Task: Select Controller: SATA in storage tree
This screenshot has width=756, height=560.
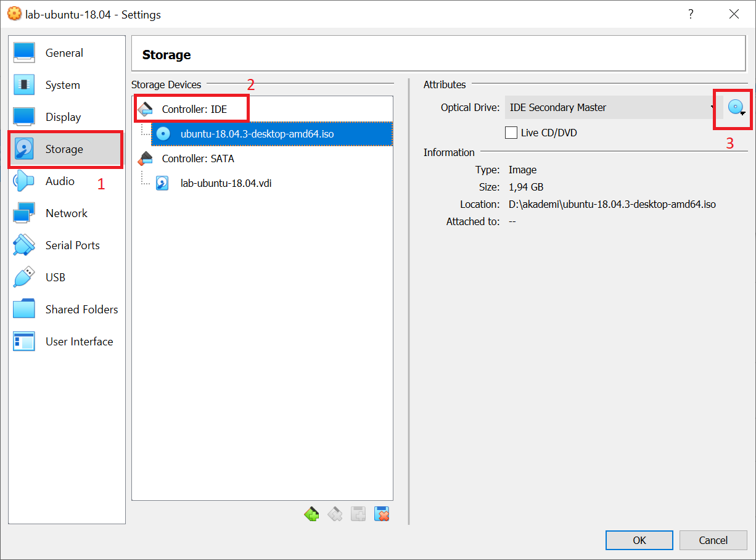Action: tap(198, 159)
